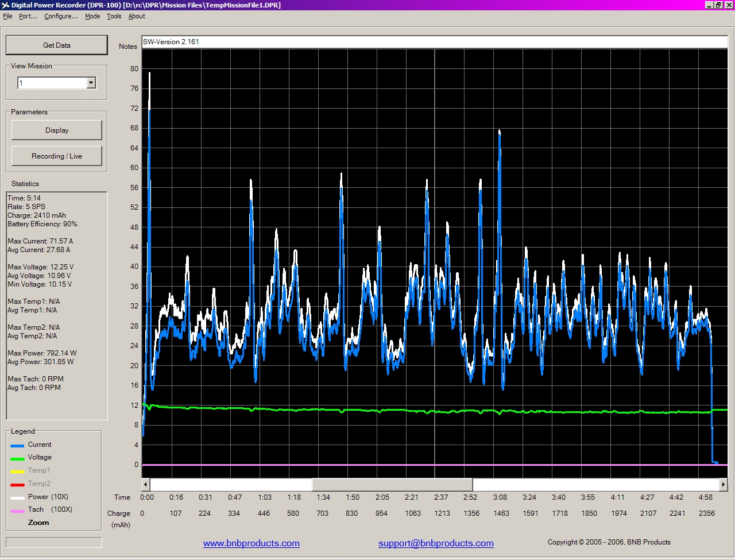The height and width of the screenshot is (560, 735).
Task: Toggle the Temp1 trace in the Legend
Action: point(38,470)
